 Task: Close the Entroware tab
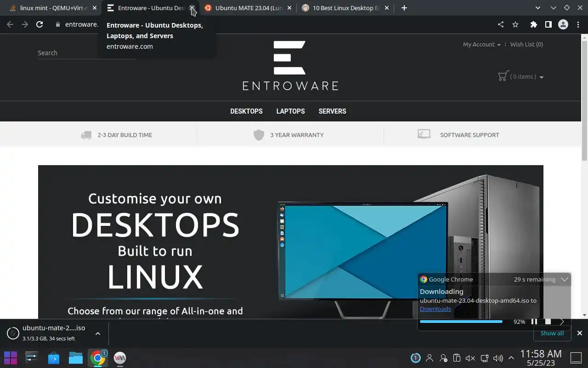[192, 8]
